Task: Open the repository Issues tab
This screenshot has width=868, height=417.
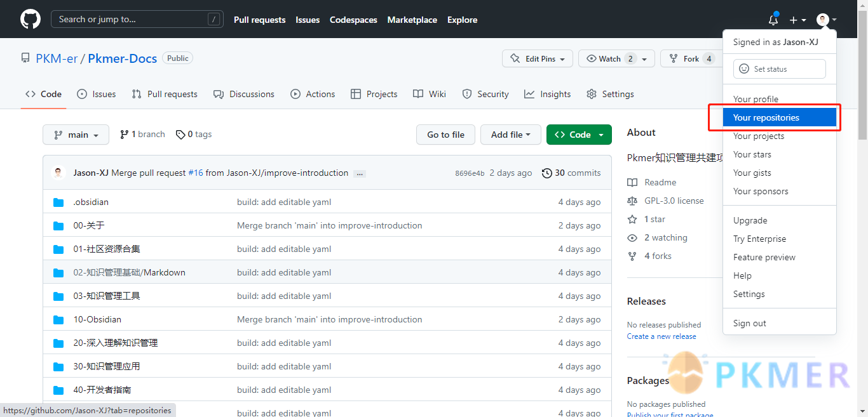Action: [97, 94]
